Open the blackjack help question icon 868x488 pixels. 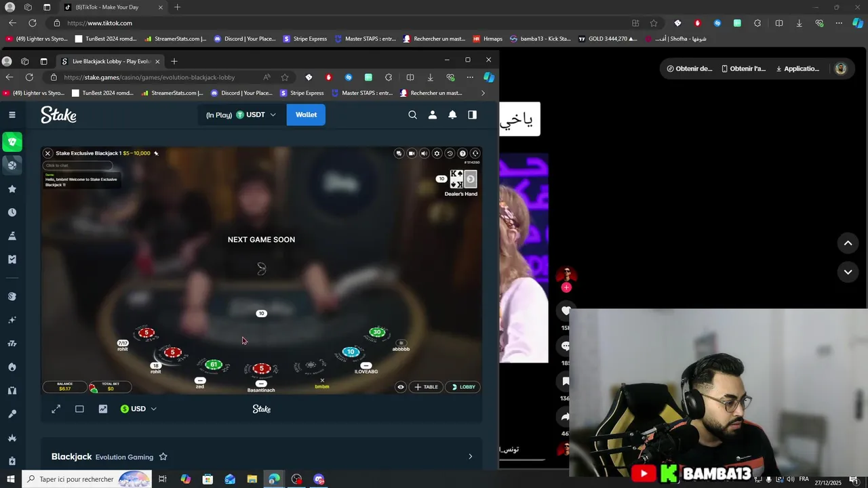(x=462, y=153)
